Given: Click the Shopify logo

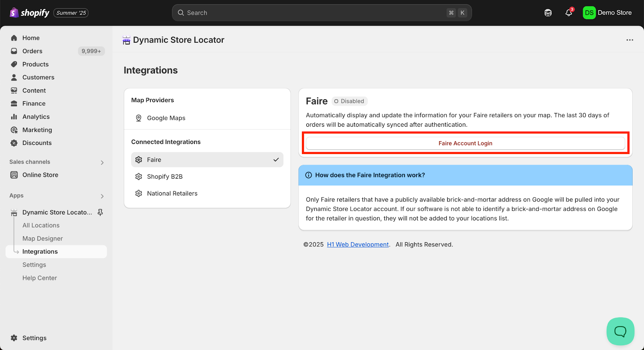Looking at the screenshot, I should pyautogui.click(x=29, y=13).
